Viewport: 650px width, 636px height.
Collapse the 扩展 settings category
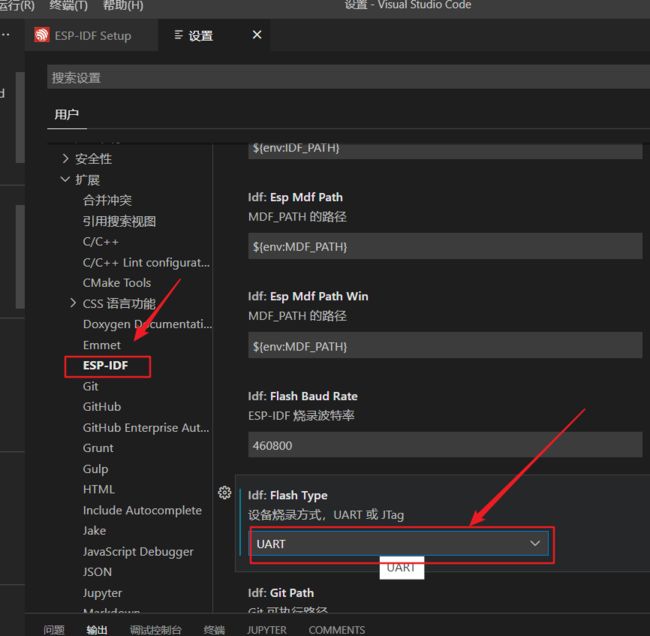point(65,179)
